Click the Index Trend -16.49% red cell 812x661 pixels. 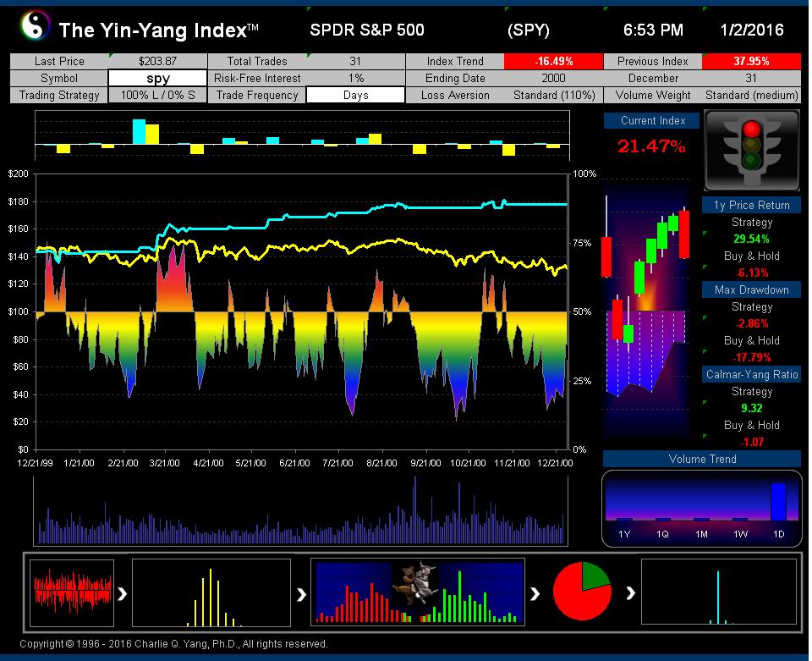coord(553,61)
